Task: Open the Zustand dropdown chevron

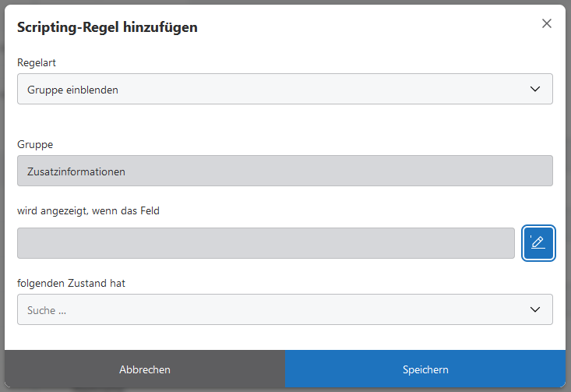Action: pos(535,309)
